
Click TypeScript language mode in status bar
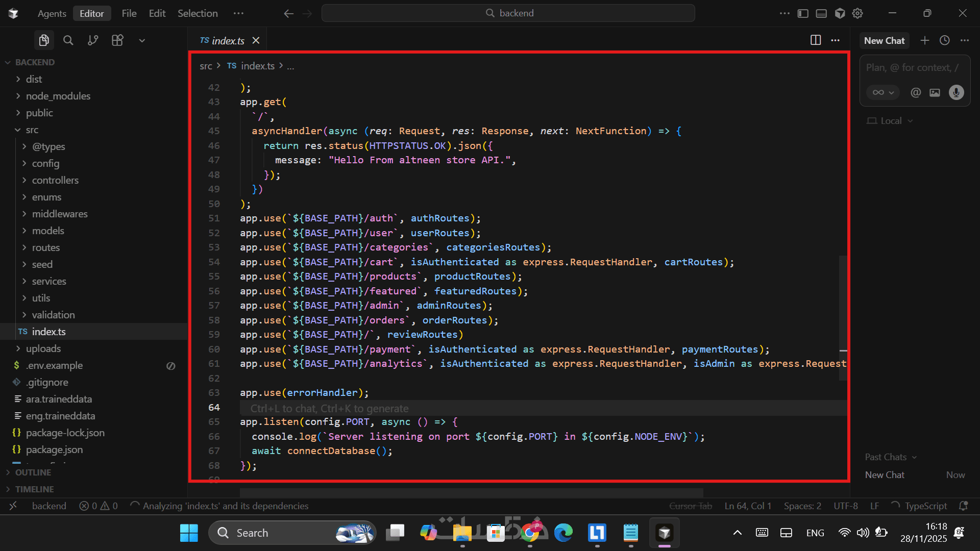click(x=925, y=506)
